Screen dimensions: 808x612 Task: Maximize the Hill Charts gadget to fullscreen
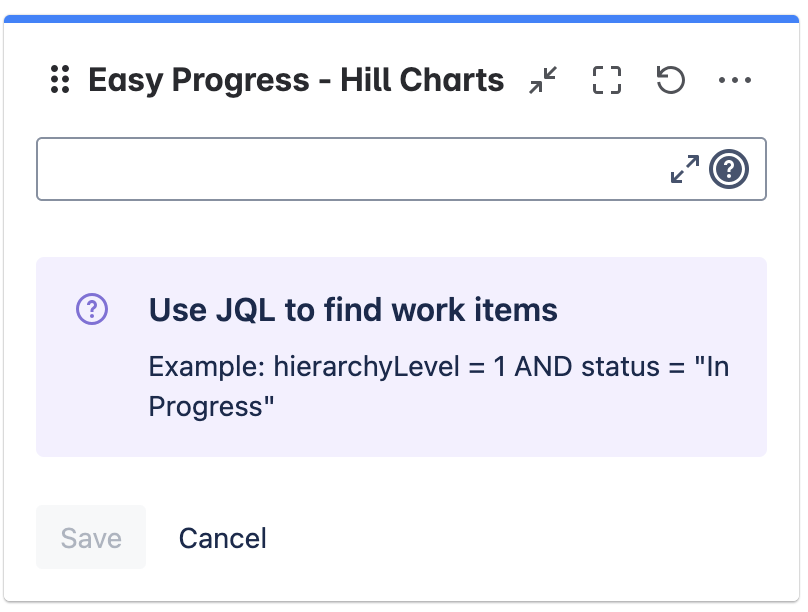coord(606,80)
